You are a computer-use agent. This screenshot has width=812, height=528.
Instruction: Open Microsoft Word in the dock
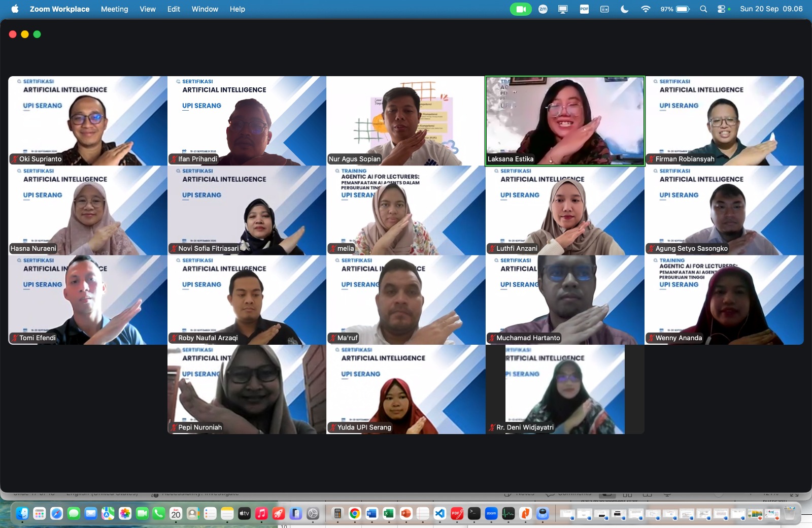click(371, 514)
